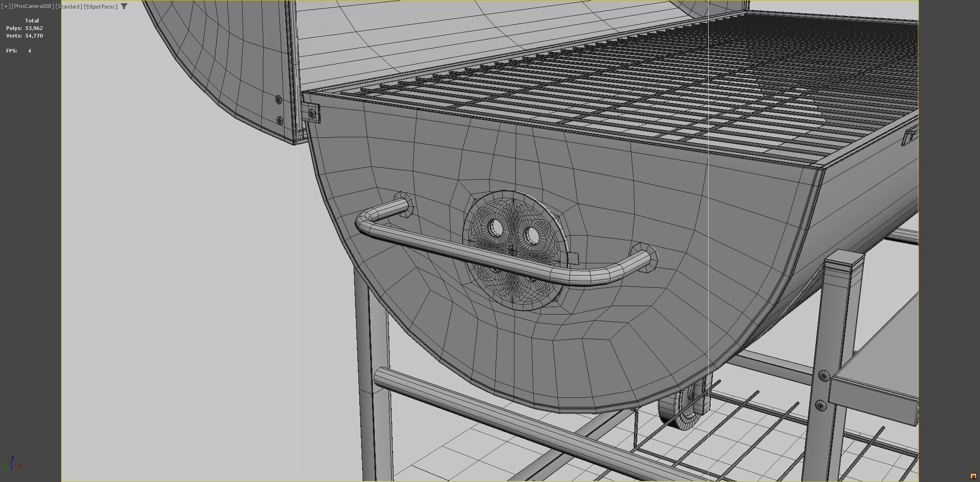Open the [+] general viewport menu
980x482 pixels.
pos(6,7)
